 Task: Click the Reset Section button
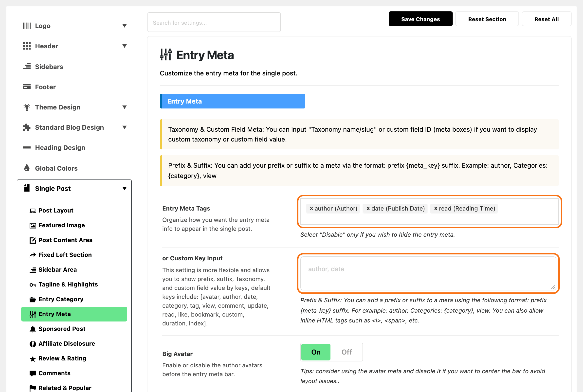487,19
